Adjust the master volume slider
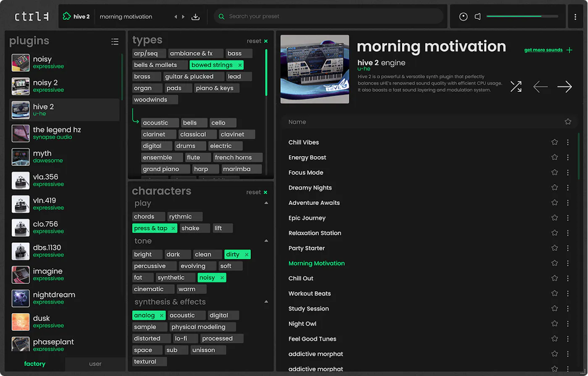The height and width of the screenshot is (376, 588). [522, 16]
